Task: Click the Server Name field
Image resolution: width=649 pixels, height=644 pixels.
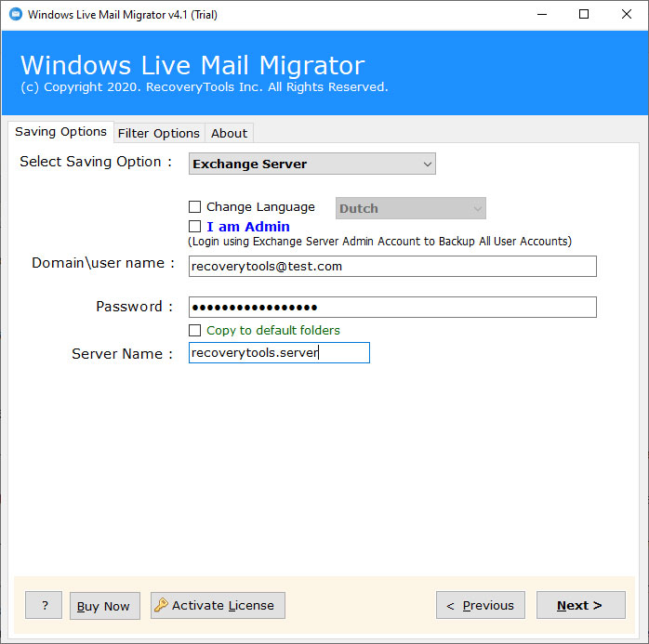Action: (279, 353)
